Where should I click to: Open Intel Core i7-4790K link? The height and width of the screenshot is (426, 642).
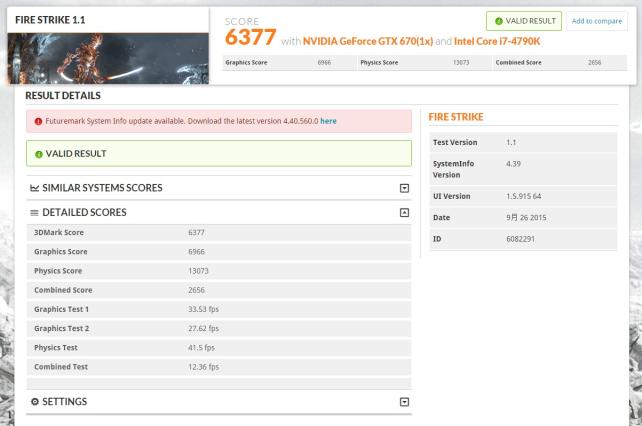tap(497, 41)
